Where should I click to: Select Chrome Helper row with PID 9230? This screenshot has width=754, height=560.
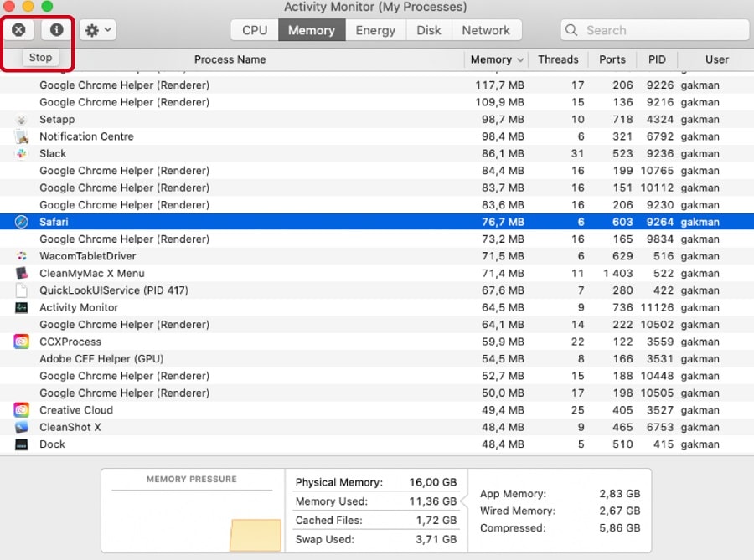coord(377,204)
